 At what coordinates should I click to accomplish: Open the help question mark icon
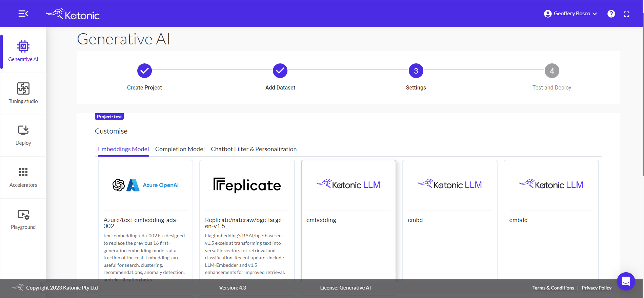click(x=611, y=14)
